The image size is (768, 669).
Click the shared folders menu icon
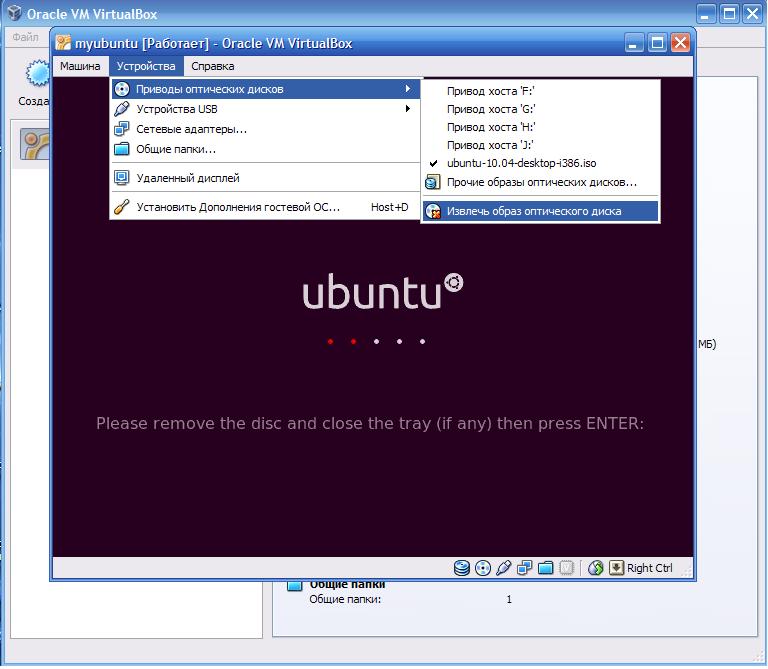[121, 149]
